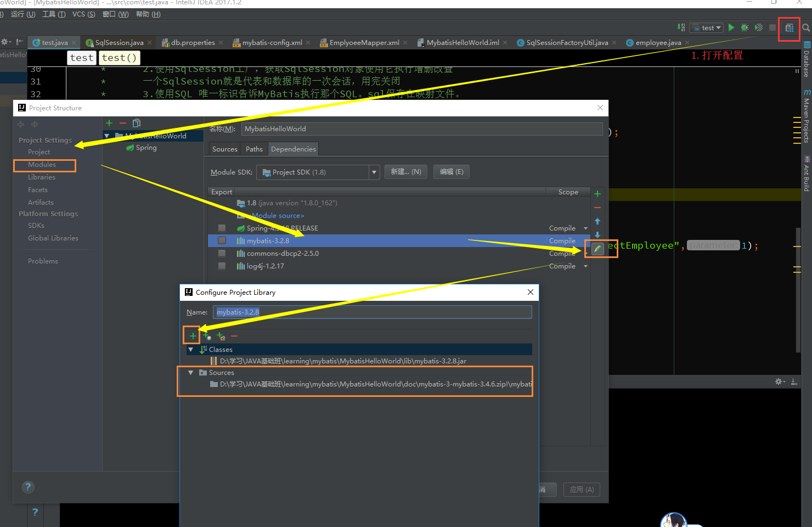The height and width of the screenshot is (527, 812).
Task: Add library root with plus icon
Action: pos(193,336)
